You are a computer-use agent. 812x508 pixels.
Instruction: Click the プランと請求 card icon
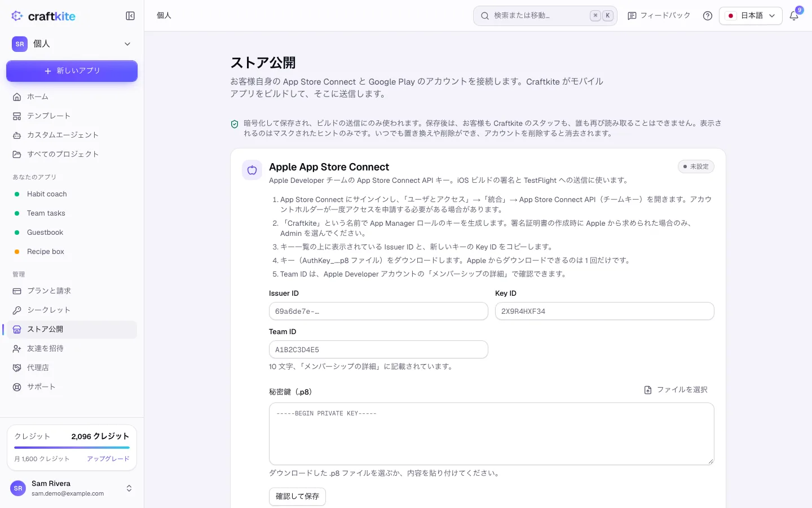click(17, 291)
